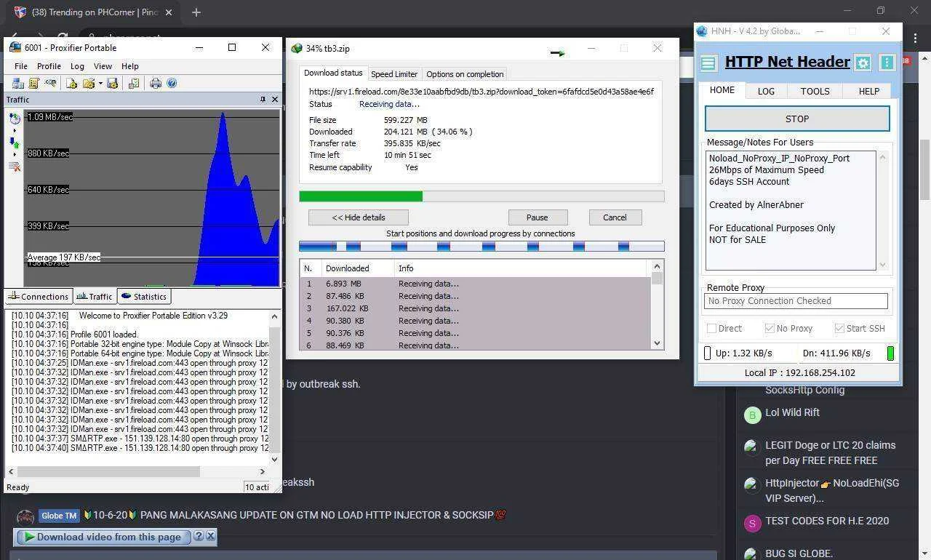931x560 pixels.
Task: Click the up/down arrows traffic icon
Action: tap(15, 143)
